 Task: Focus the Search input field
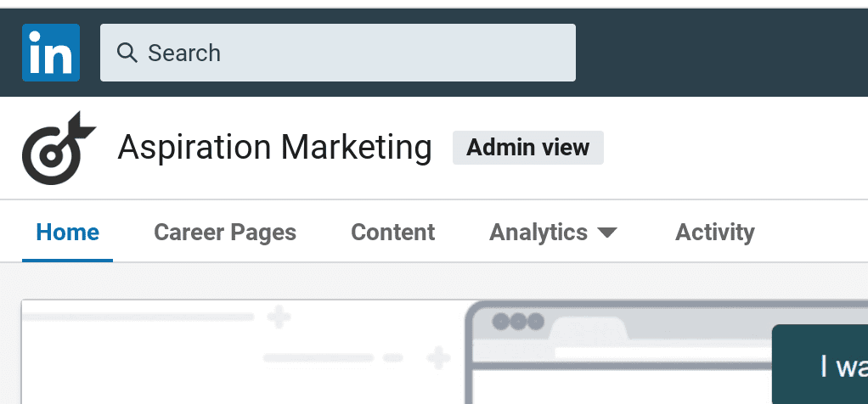click(x=338, y=53)
